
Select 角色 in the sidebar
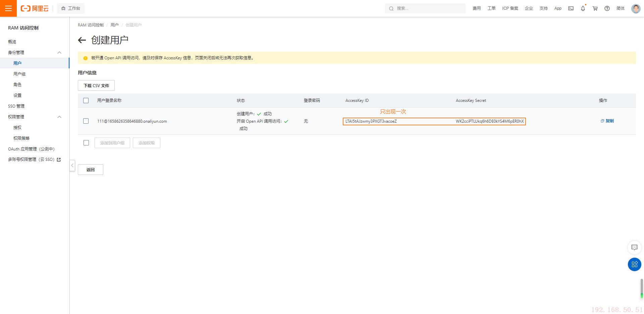[17, 84]
